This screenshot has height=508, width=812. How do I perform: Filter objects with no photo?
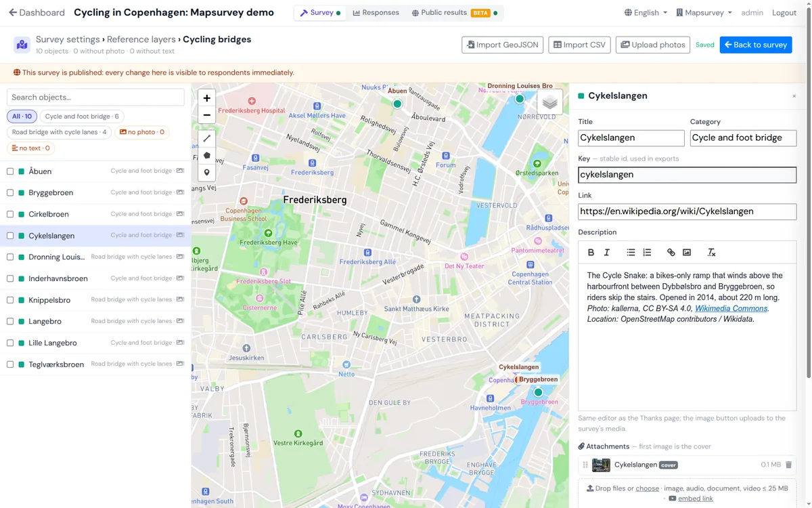[x=142, y=132]
